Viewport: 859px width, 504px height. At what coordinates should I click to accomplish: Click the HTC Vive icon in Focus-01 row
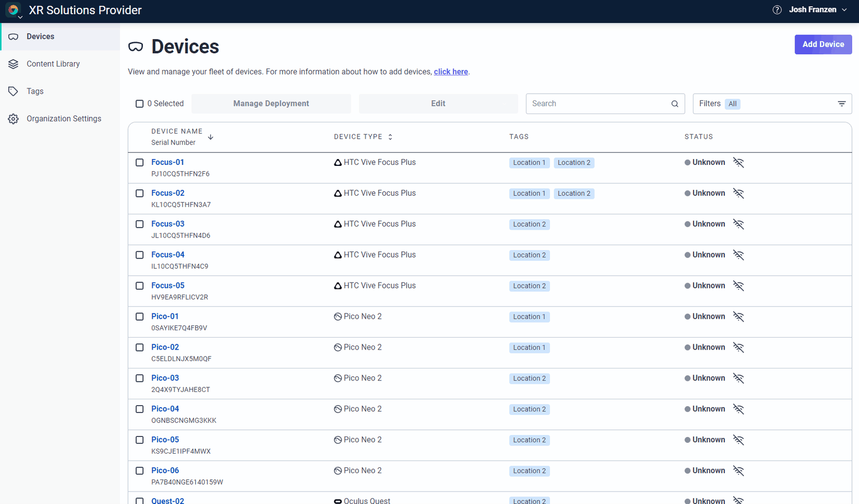pos(338,163)
